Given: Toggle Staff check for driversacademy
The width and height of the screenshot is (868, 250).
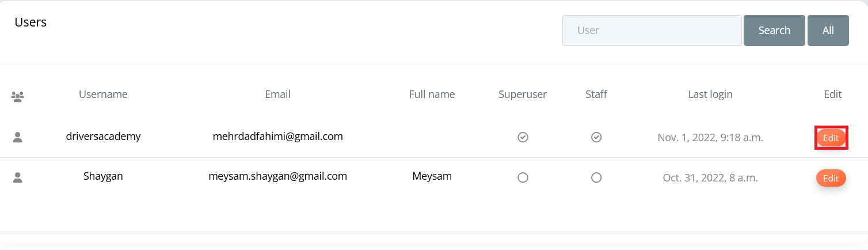Looking at the screenshot, I should click(x=596, y=137).
